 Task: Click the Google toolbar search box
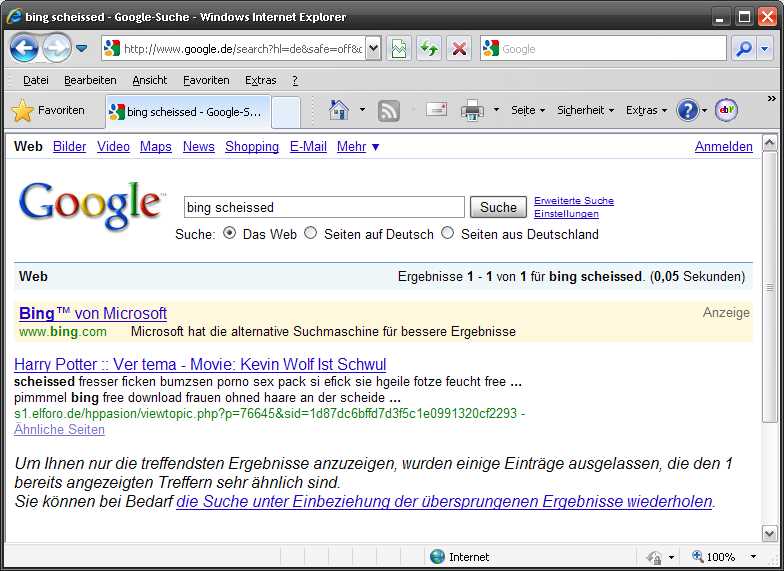click(x=604, y=48)
